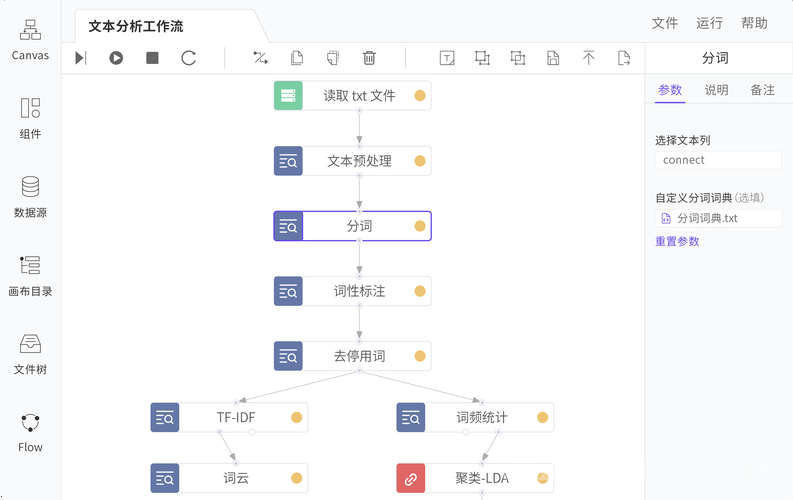Click the run workflow play icon

click(116, 58)
